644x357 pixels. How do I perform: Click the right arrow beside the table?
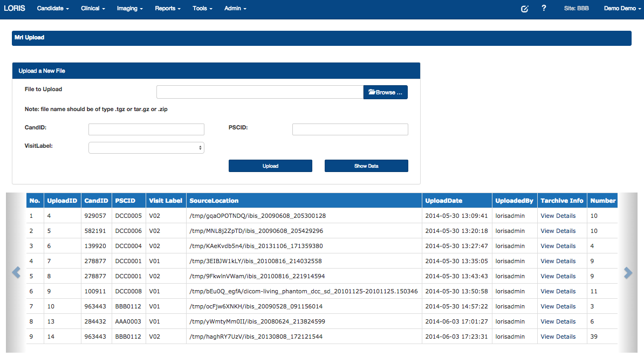tap(628, 273)
